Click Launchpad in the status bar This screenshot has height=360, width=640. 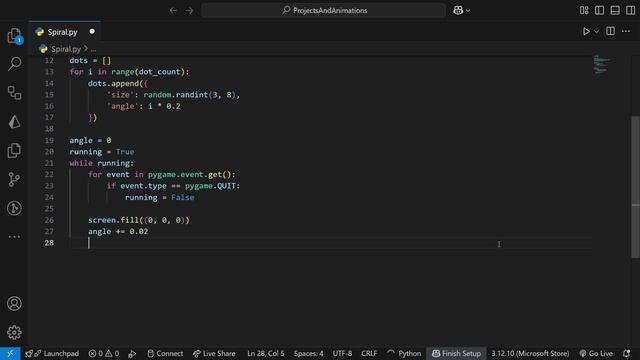click(x=52, y=353)
